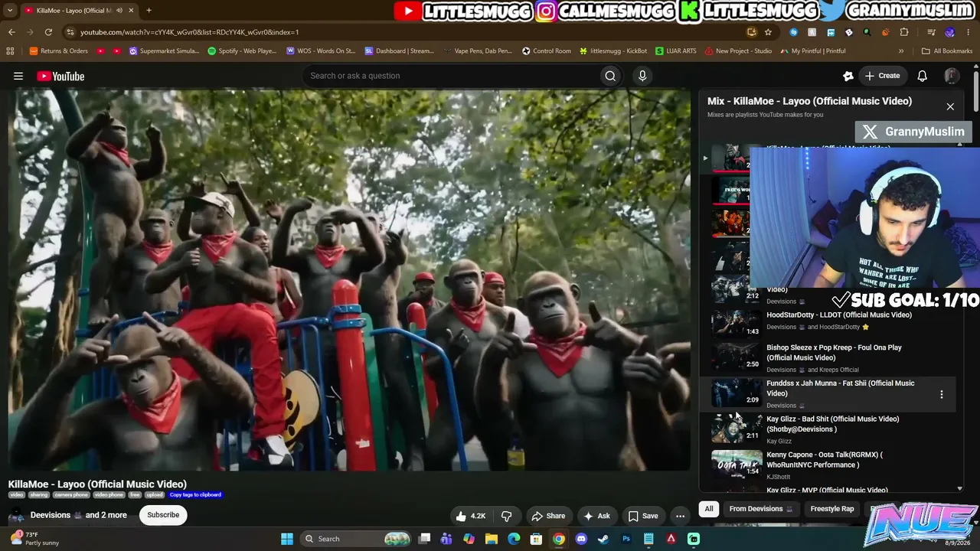Open Discord from the taskbar

[581, 539]
